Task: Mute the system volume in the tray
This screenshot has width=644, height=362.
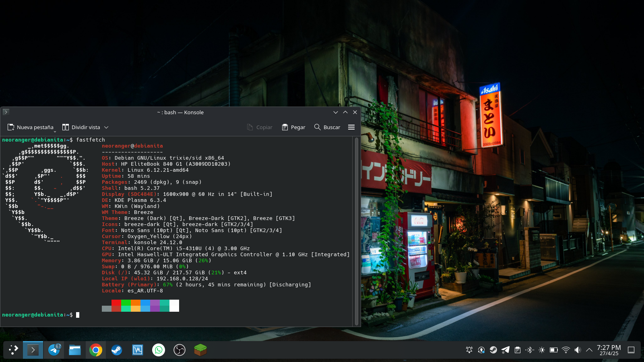Action: coord(578,350)
